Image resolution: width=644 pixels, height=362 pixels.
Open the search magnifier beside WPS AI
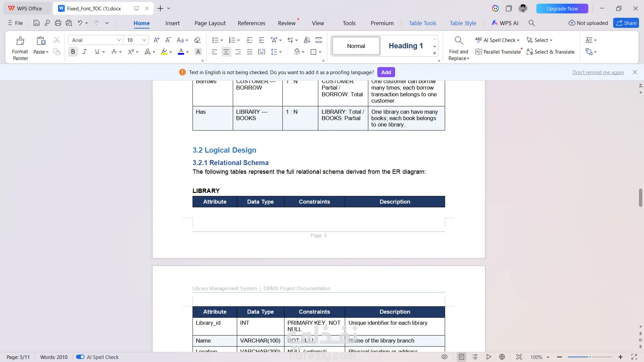point(532,23)
